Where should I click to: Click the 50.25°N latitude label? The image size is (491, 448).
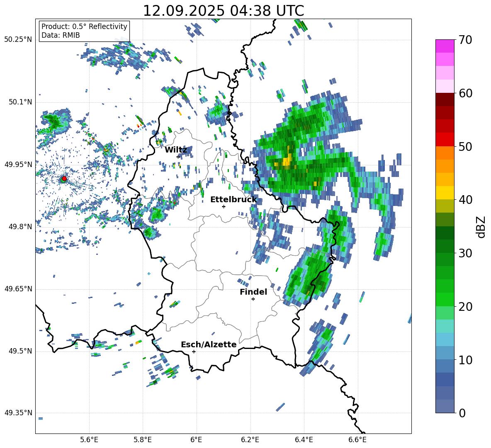[18, 40]
